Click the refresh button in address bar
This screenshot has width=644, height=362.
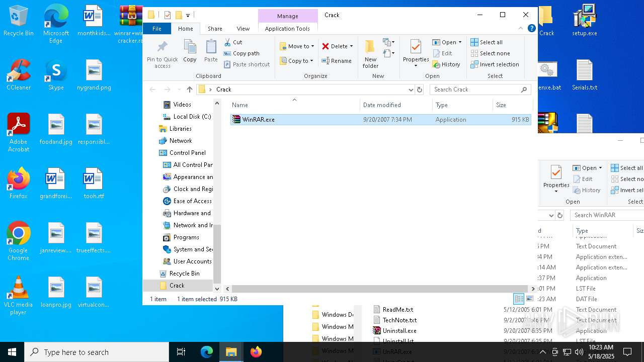[420, 89]
